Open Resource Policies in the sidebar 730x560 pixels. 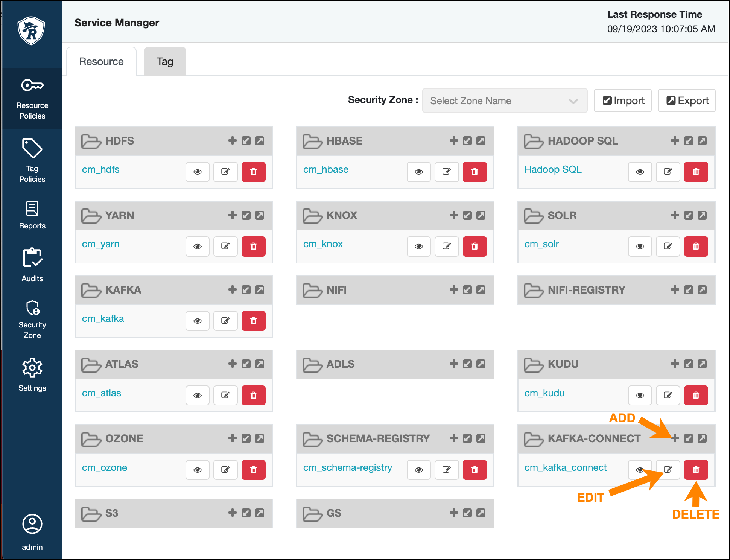pyautogui.click(x=32, y=99)
